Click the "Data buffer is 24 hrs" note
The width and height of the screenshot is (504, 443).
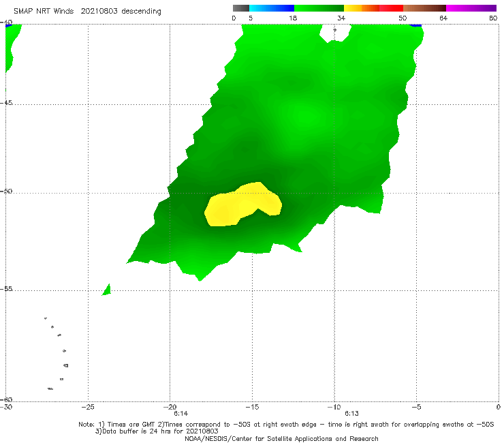click(x=157, y=431)
